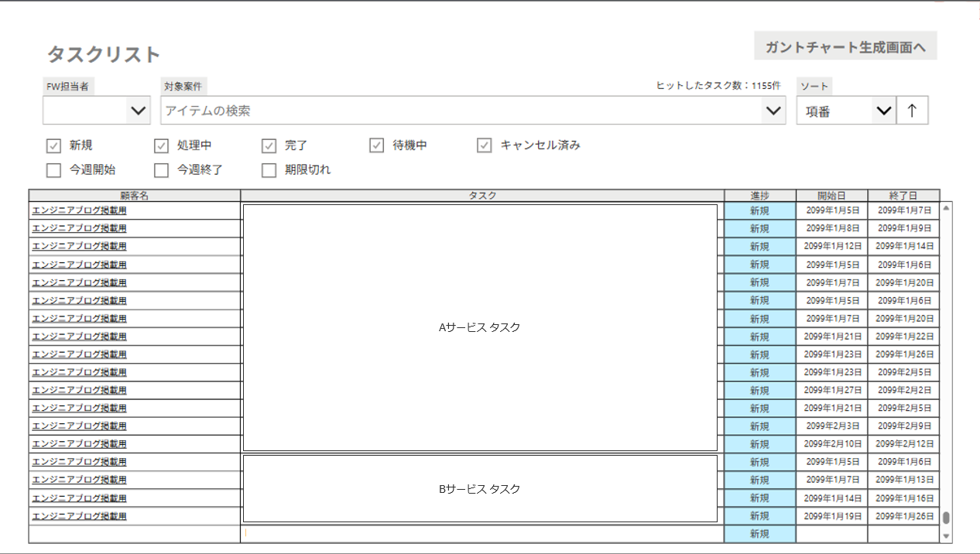Viewport: 980px width, 554px height.
Task: Enable the 期限切れ filter
Action: (269, 170)
